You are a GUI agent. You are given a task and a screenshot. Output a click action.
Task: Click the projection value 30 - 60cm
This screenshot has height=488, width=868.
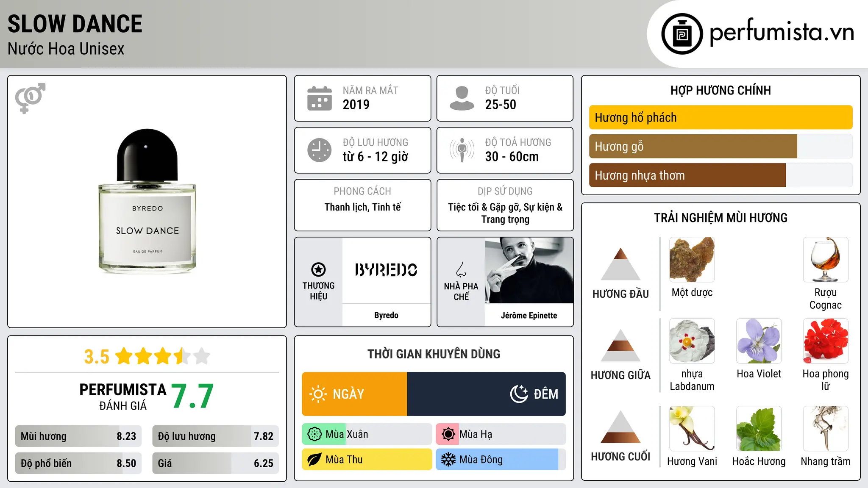(512, 157)
